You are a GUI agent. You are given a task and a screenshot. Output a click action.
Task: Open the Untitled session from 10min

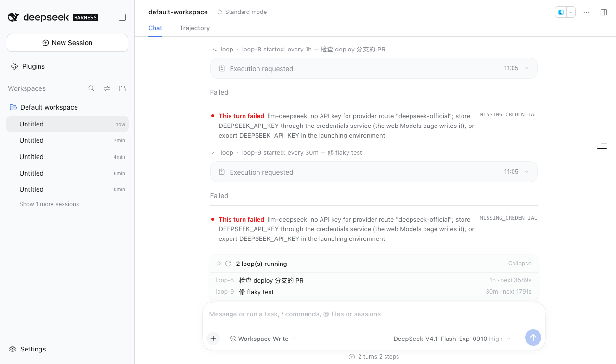(67, 189)
